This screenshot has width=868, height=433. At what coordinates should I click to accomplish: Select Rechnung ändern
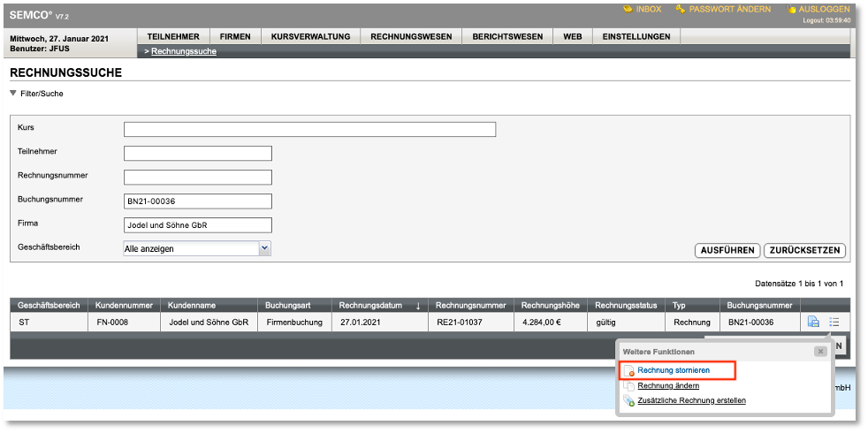tap(668, 385)
